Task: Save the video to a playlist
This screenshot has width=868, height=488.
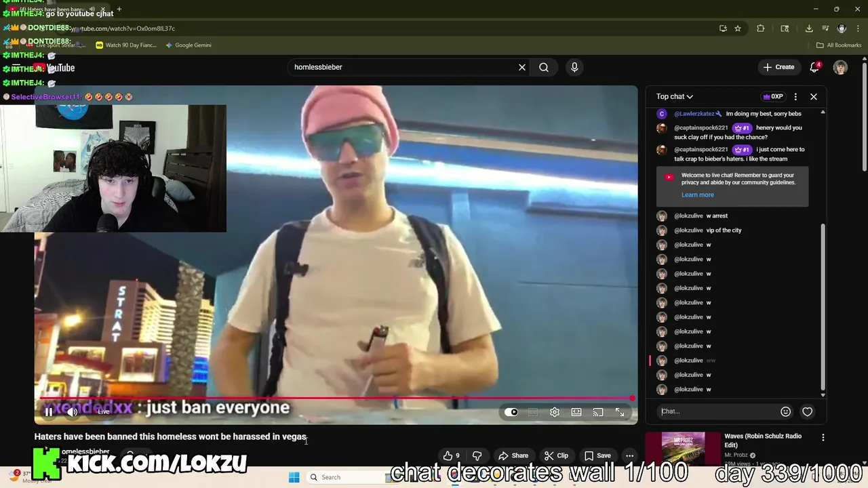Action: [598, 455]
